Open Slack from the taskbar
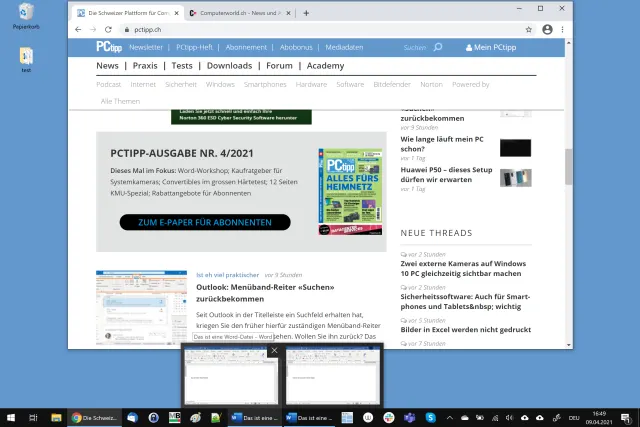Screen dimensions: 640x427 coord(389,418)
